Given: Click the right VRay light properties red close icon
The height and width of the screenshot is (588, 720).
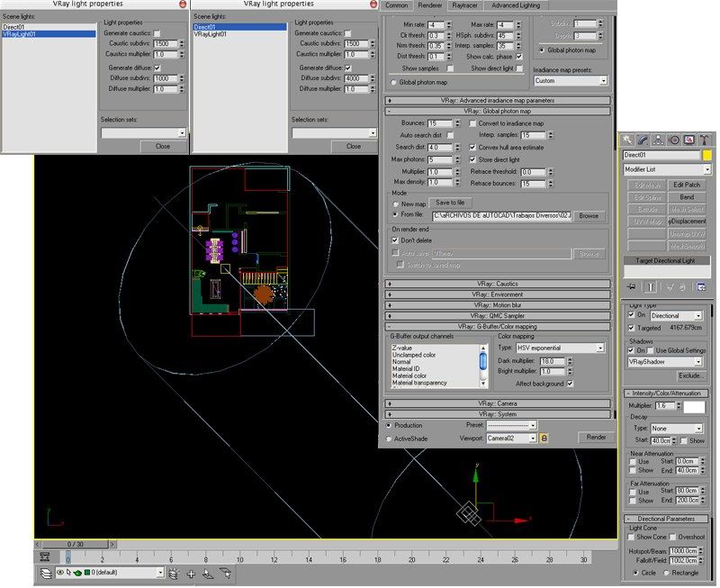Looking at the screenshot, I should (373, 4).
